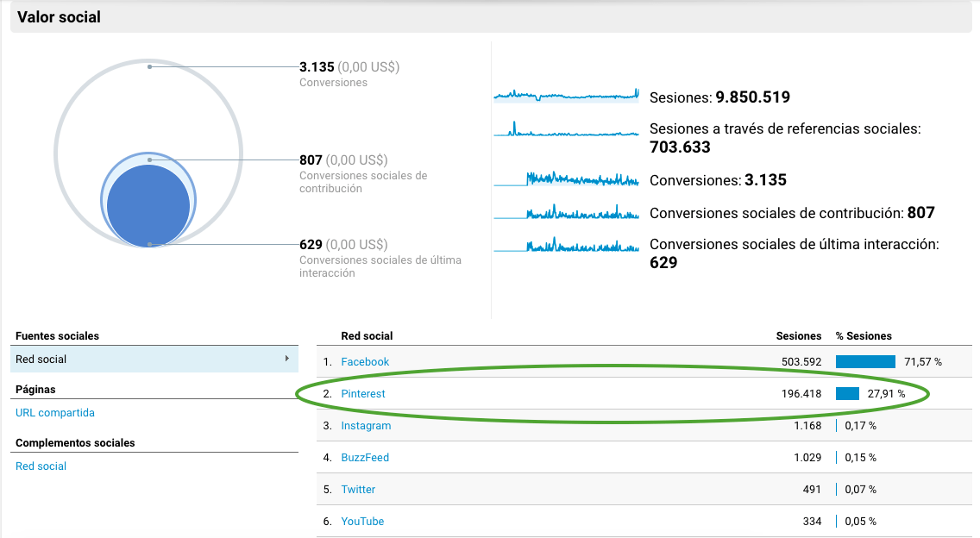The height and width of the screenshot is (538, 980).
Task: Open Red social under Complementos sociales
Action: [41, 466]
